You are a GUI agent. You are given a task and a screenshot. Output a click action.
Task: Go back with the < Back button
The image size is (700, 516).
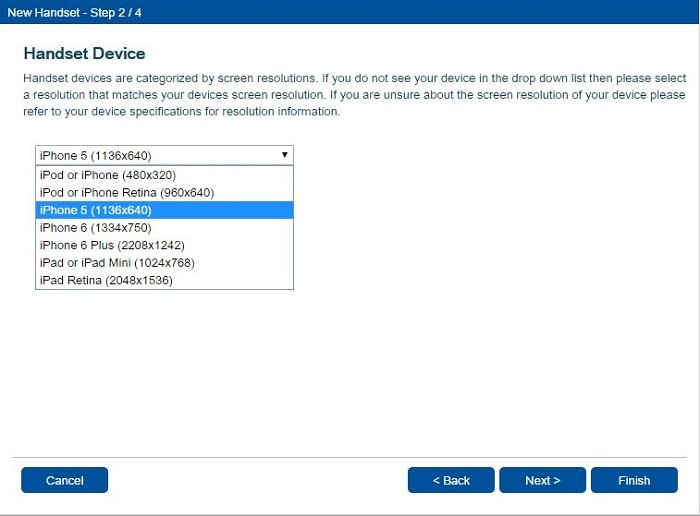451,480
